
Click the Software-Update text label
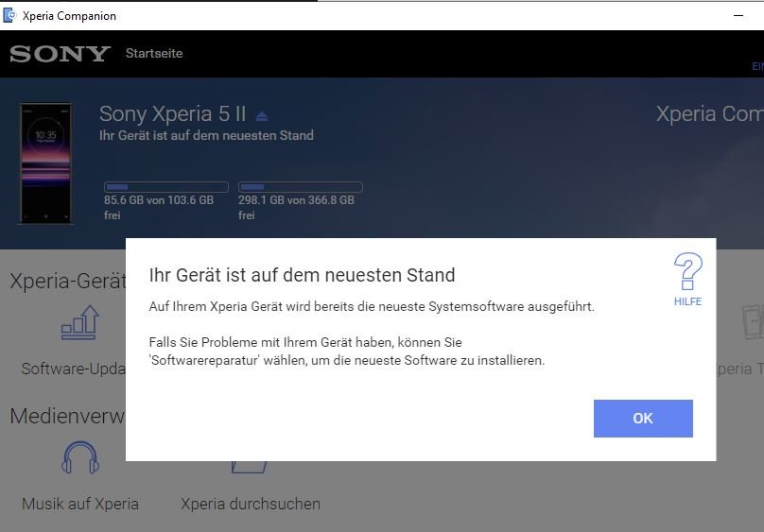pyautogui.click(x=74, y=369)
